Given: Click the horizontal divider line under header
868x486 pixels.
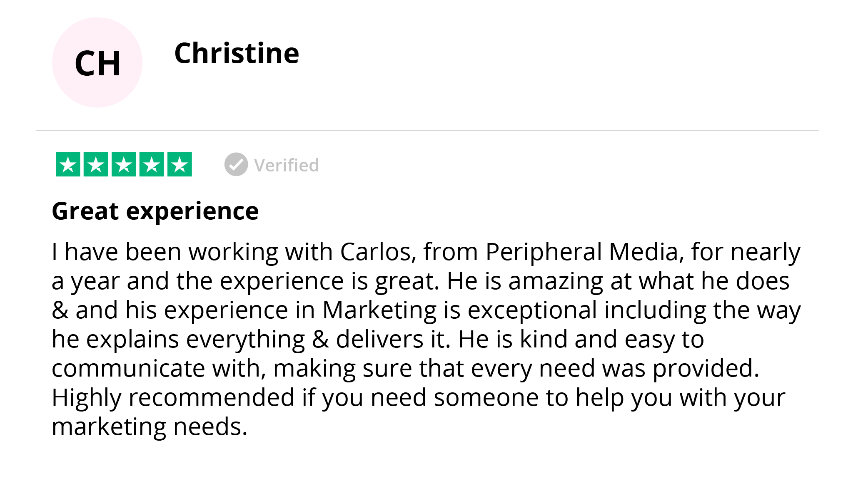Looking at the screenshot, I should click(427, 131).
